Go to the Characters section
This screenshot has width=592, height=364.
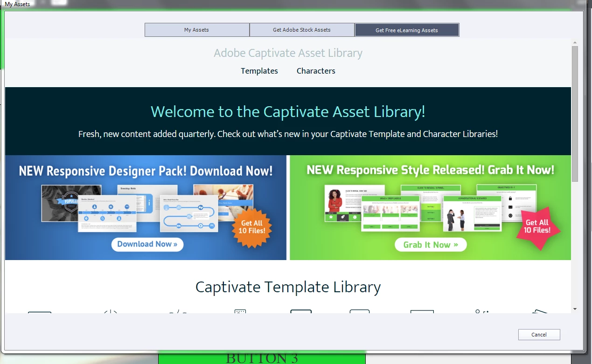(x=316, y=71)
